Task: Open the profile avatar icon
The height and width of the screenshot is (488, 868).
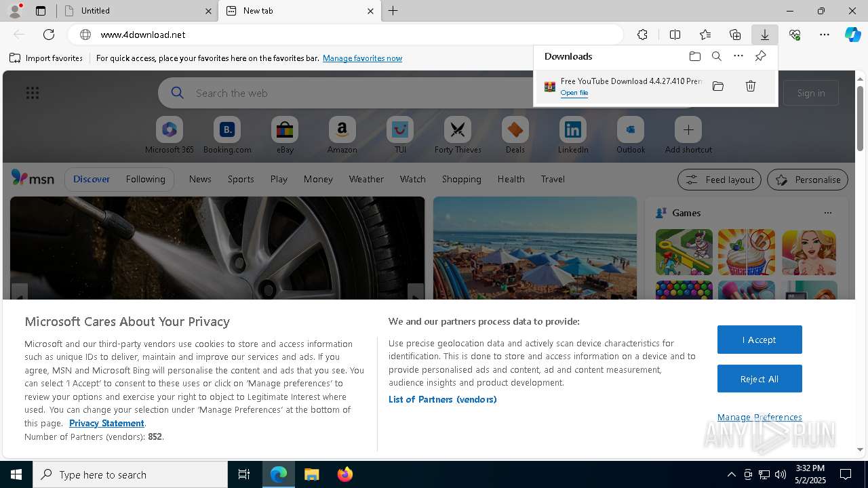Action: [14, 11]
